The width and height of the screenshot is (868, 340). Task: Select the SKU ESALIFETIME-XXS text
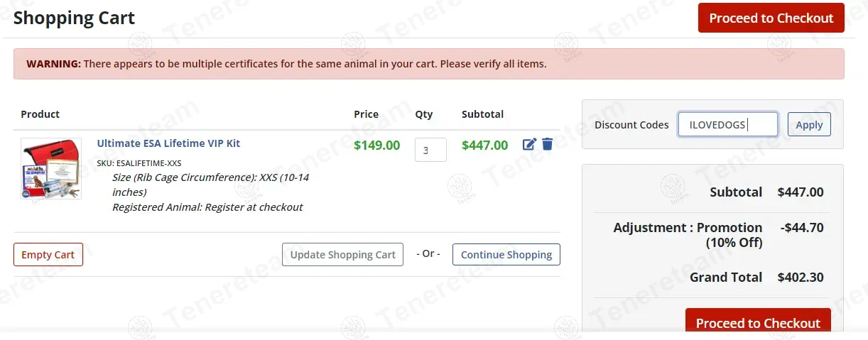[x=139, y=163]
